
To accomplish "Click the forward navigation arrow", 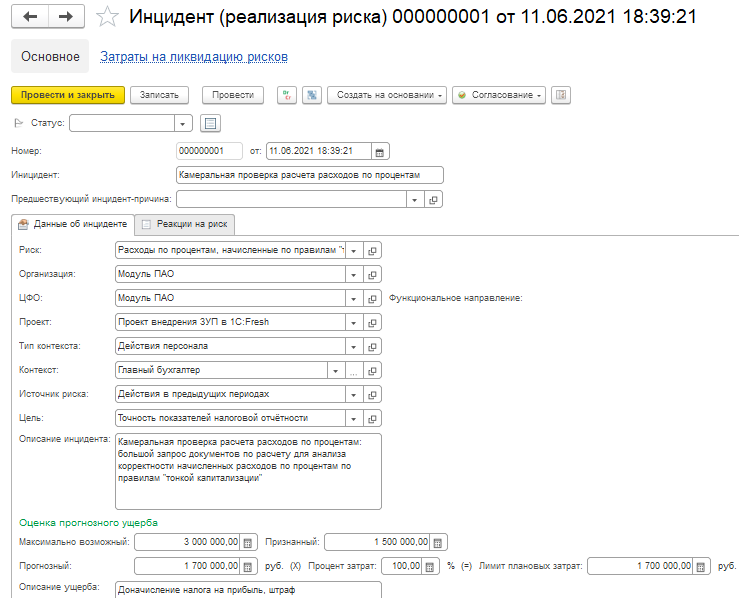I will [x=66, y=17].
